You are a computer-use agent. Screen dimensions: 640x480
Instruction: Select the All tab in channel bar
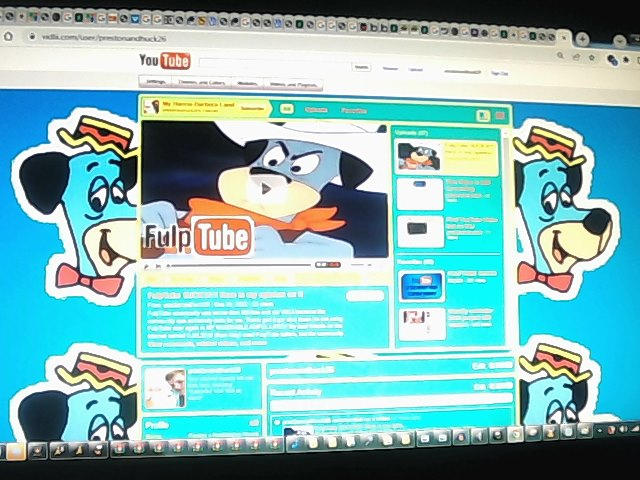pos(287,109)
